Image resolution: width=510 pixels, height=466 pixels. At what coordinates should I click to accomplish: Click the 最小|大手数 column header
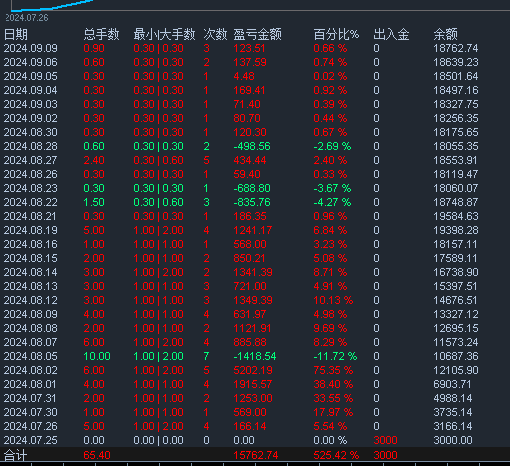(164, 34)
